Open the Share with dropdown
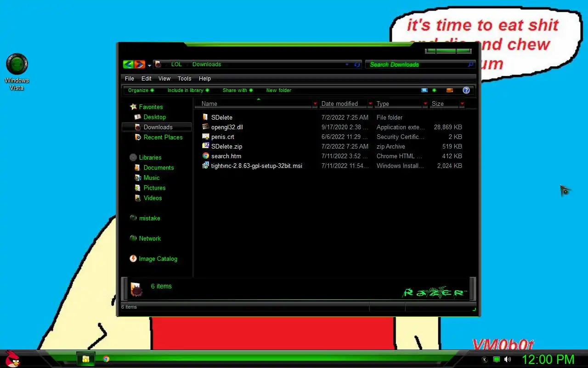Image resolution: width=588 pixels, height=368 pixels. pyautogui.click(x=237, y=90)
